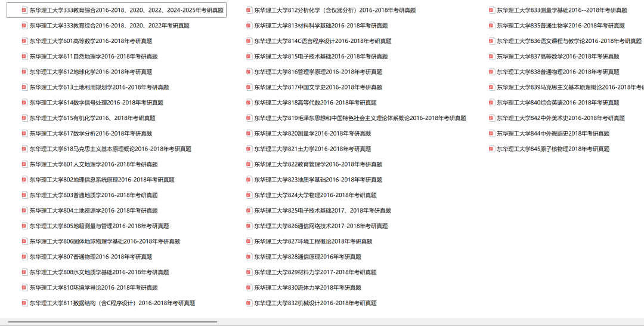644x326 pixels.
Task: Click PDF icon of 333教育综合2016-2018、2020、2022、2024-2025 file
Action: pyautogui.click(x=24, y=10)
